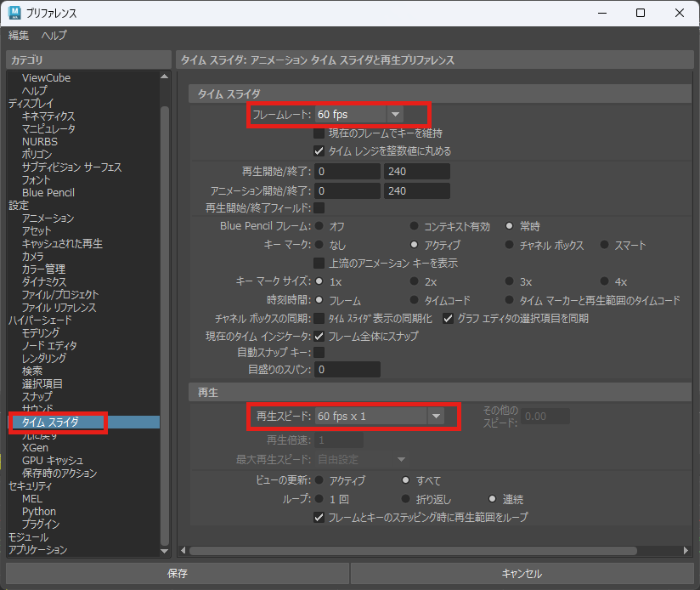Uncheck タイム レンジを整数値に丸める
This screenshot has height=590, width=700.
click(x=319, y=151)
